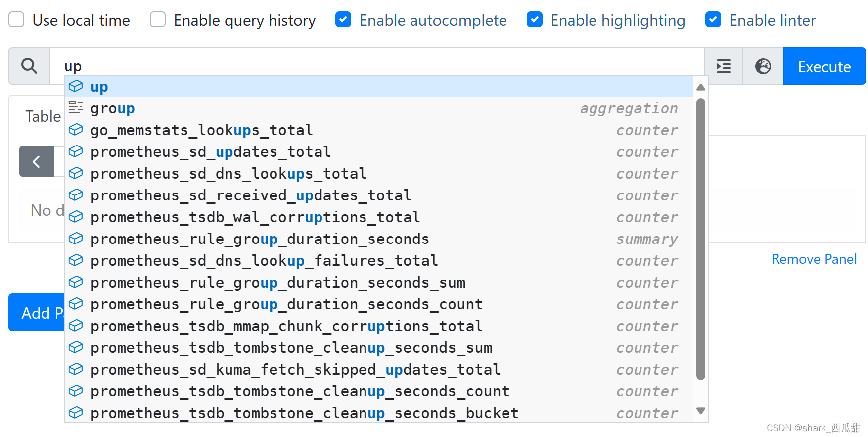Choose prometheus_tsdb_tombstone_cleanup_seconds_count suggestion
The width and height of the screenshot is (868, 437).
tap(379, 391)
